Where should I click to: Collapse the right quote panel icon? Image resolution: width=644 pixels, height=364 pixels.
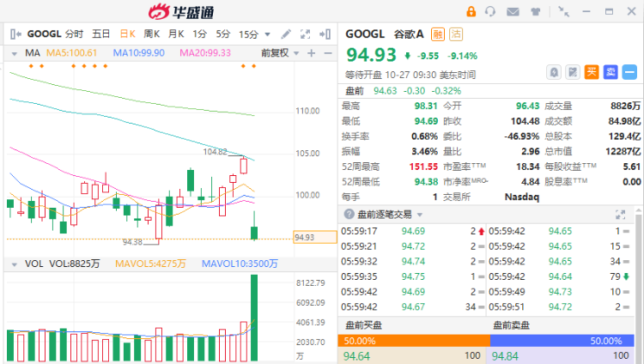tap(325, 34)
